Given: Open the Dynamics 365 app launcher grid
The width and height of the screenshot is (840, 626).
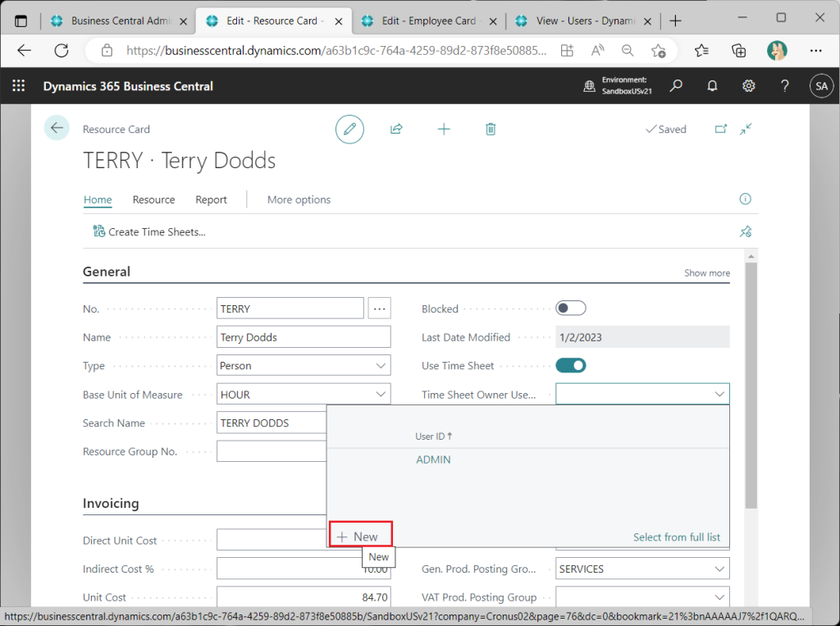Looking at the screenshot, I should [19, 86].
